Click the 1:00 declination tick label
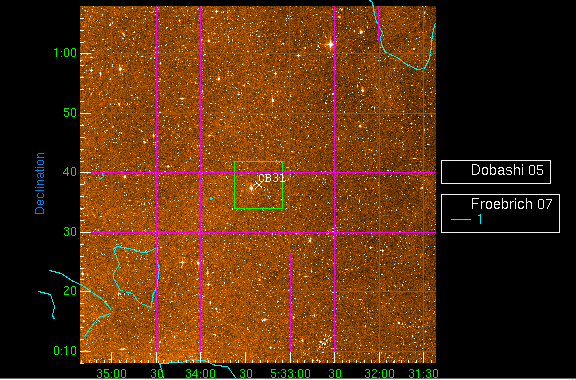The width and height of the screenshot is (576, 380). tap(65, 54)
